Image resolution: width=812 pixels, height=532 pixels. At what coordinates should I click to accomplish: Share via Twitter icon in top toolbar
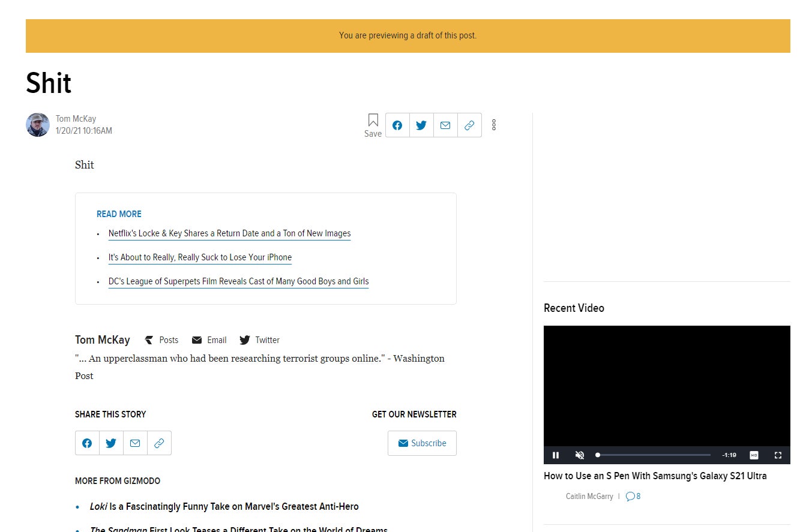pyautogui.click(x=421, y=125)
